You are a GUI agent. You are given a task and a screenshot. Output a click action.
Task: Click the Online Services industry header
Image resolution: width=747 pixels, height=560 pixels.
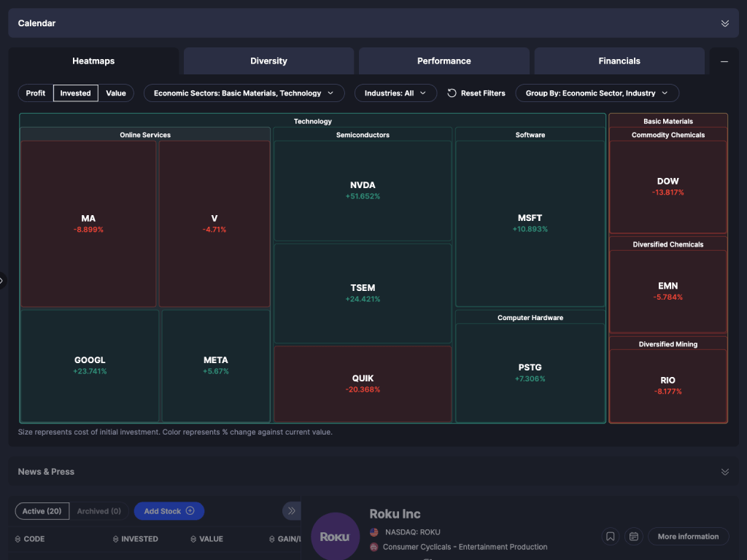pyautogui.click(x=145, y=135)
